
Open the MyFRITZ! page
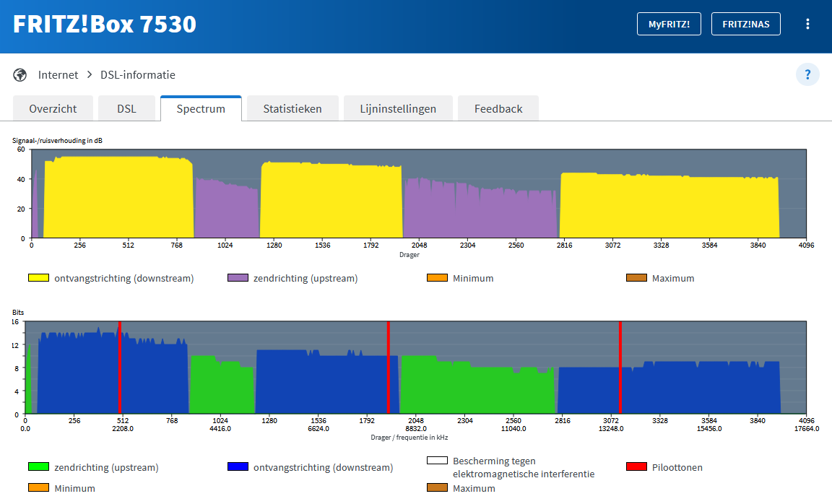coord(669,24)
